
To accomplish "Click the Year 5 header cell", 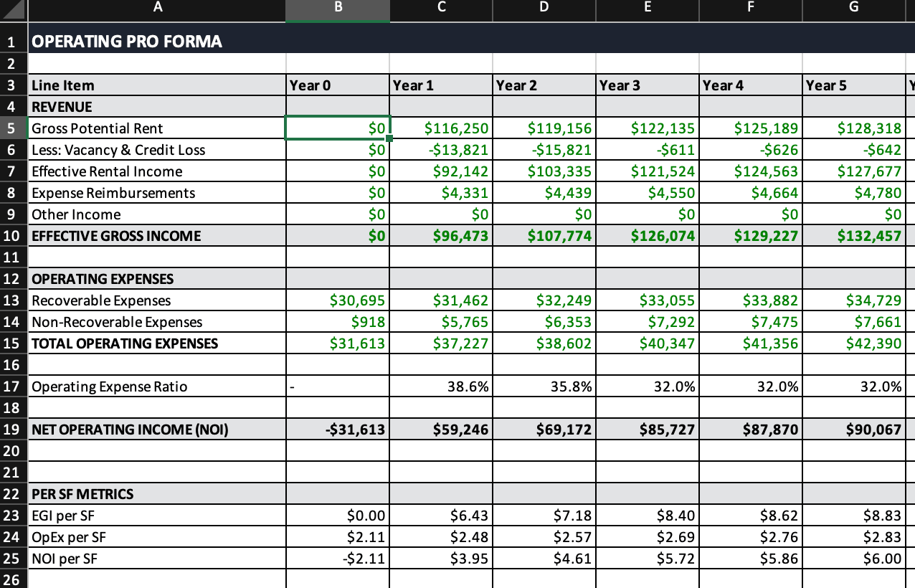I will click(x=853, y=85).
